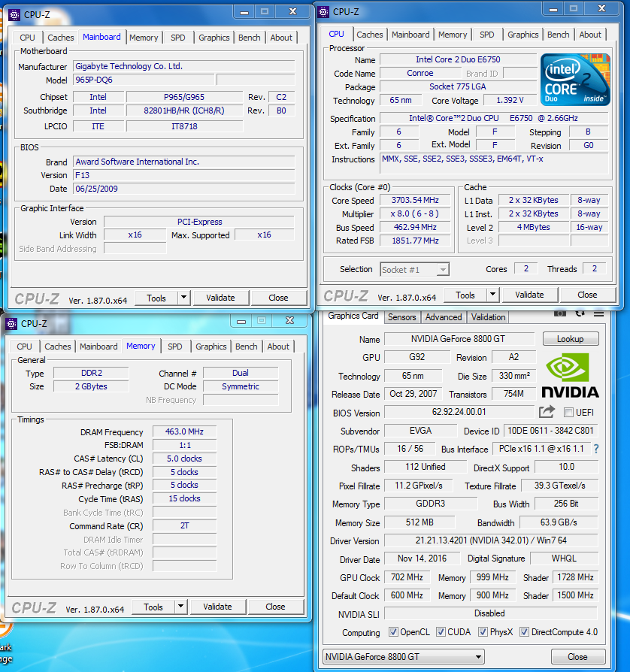Open the GPU-Z hamburger menu icon
The height and width of the screenshot is (672, 630).
tap(598, 313)
